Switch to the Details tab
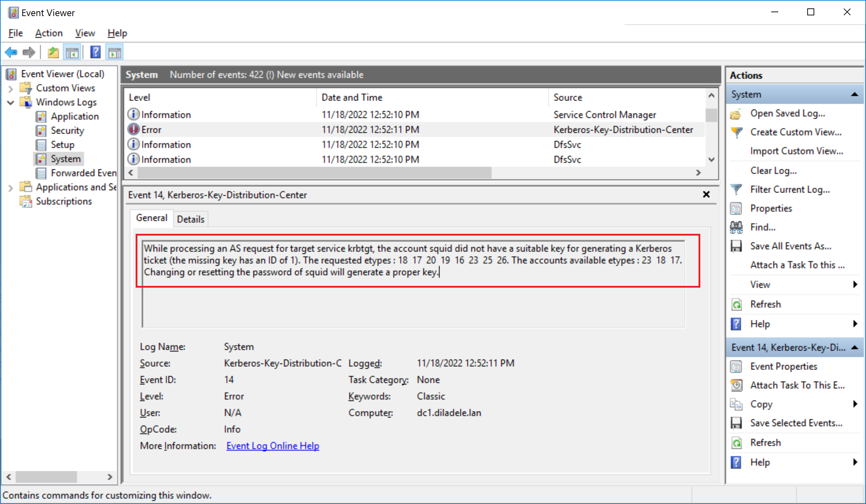 [191, 219]
